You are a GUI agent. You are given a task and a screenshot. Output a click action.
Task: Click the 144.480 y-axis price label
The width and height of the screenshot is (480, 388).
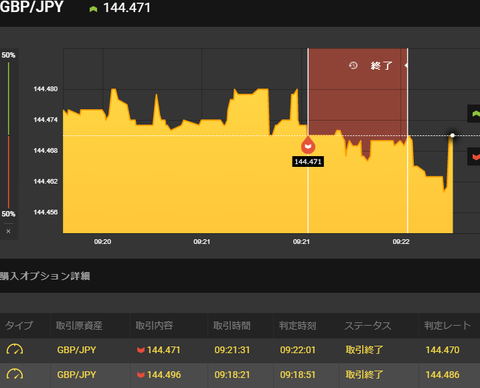(x=46, y=89)
